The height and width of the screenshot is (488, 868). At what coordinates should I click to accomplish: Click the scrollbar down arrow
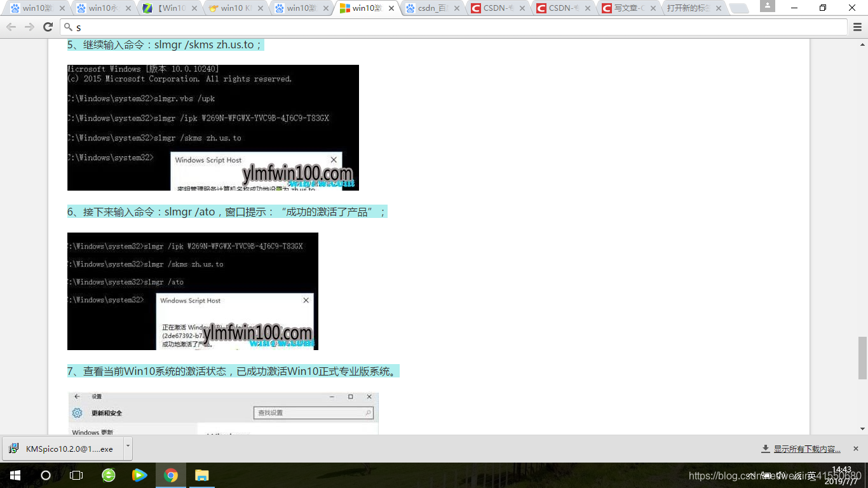pyautogui.click(x=862, y=430)
